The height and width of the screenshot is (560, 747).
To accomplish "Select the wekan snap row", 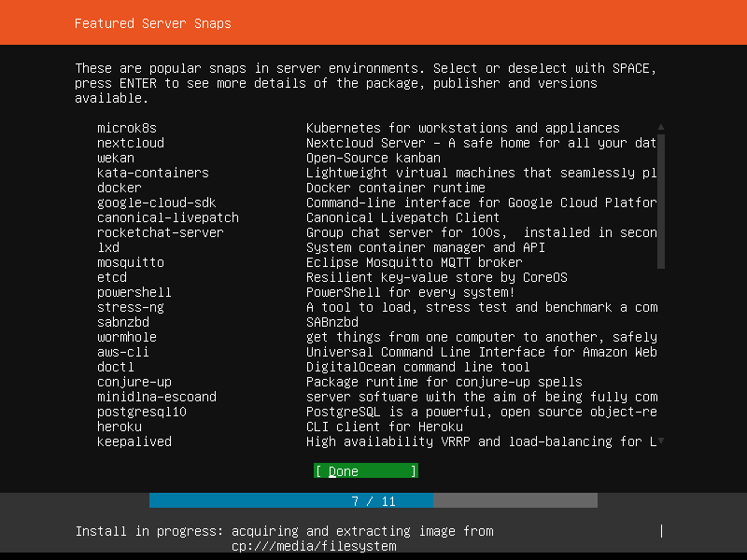I will coord(365,158).
